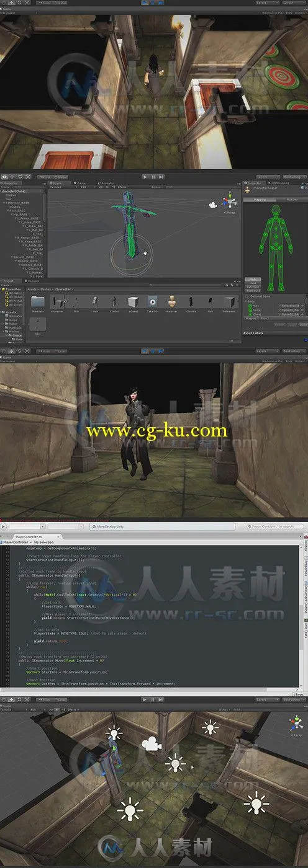This screenshot has width=308, height=868.
Task: Toggle Pivot in the top Game window toolbar
Action: [45, 2]
